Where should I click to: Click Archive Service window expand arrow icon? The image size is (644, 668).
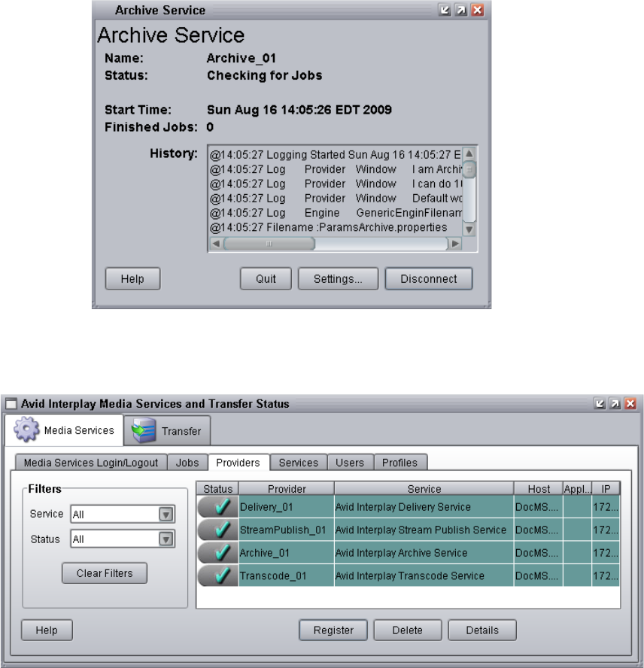(x=460, y=10)
